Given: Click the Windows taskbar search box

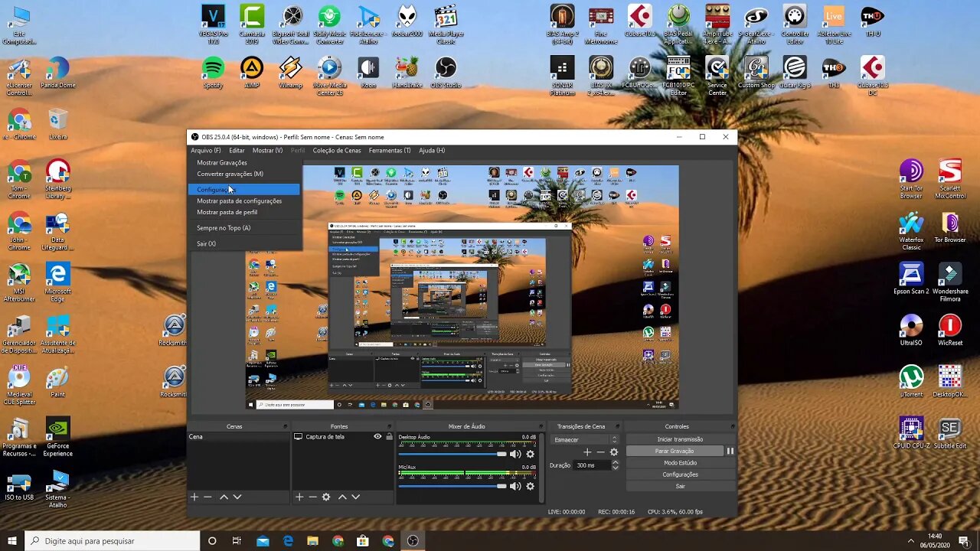Looking at the screenshot, I should tap(112, 541).
